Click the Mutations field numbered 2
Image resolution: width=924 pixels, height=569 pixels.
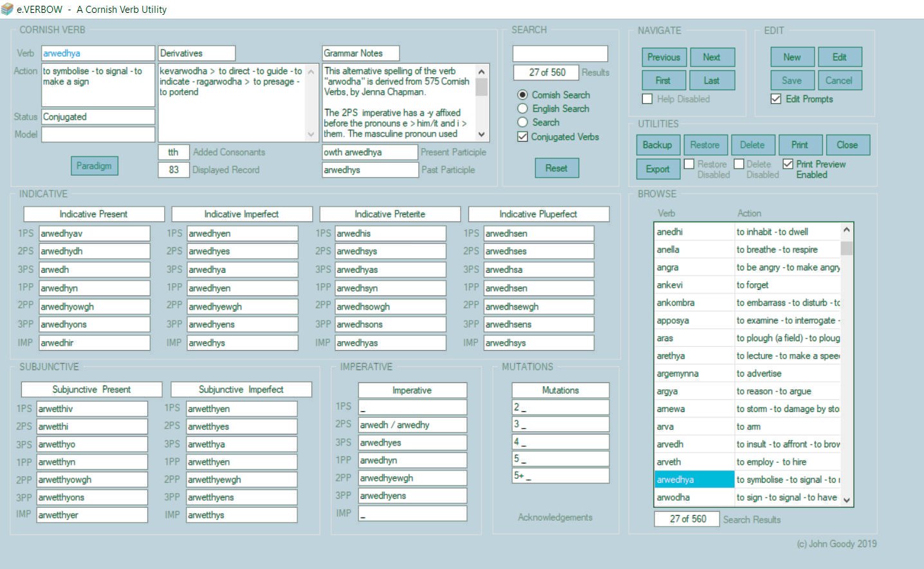click(560, 407)
